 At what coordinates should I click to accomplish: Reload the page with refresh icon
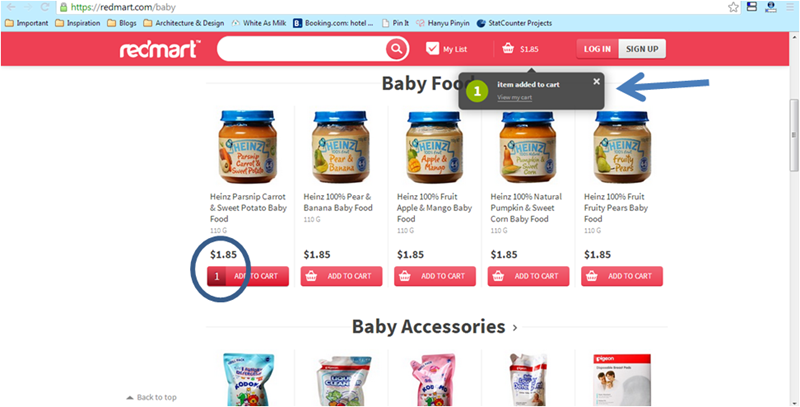coord(44,7)
